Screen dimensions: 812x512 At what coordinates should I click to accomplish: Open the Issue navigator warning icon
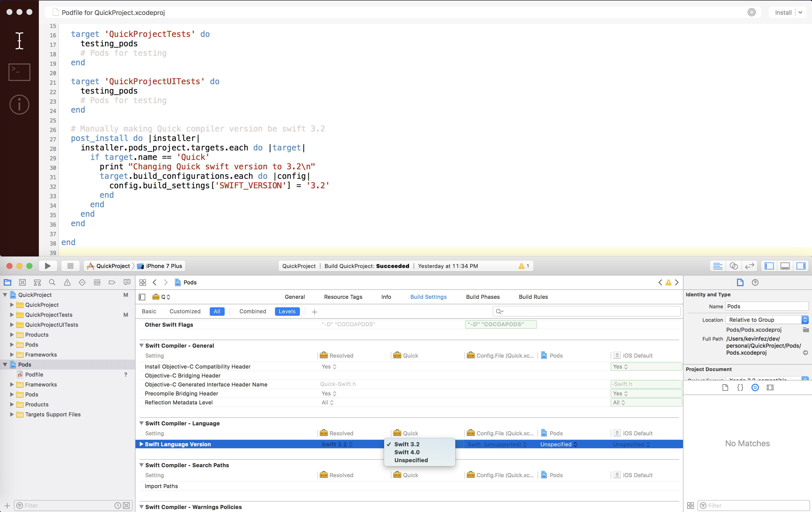coord(67,282)
